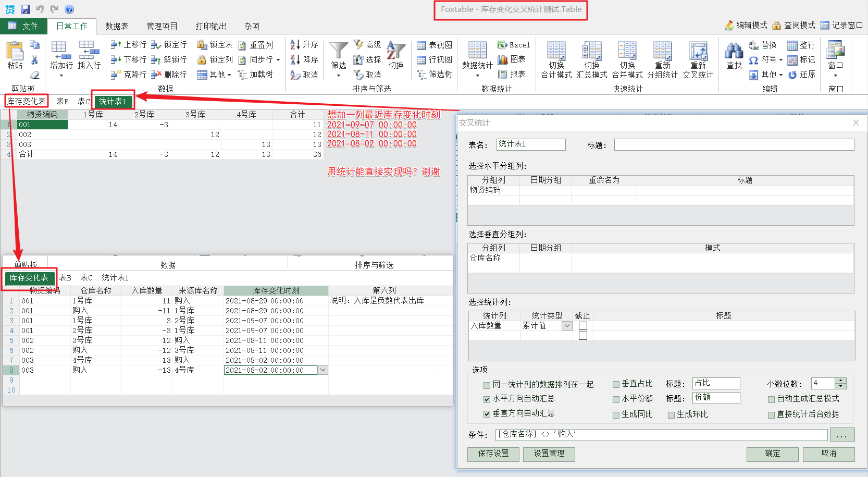Click the 条件 filter expression field
The width and height of the screenshot is (868, 477).
pos(661,434)
